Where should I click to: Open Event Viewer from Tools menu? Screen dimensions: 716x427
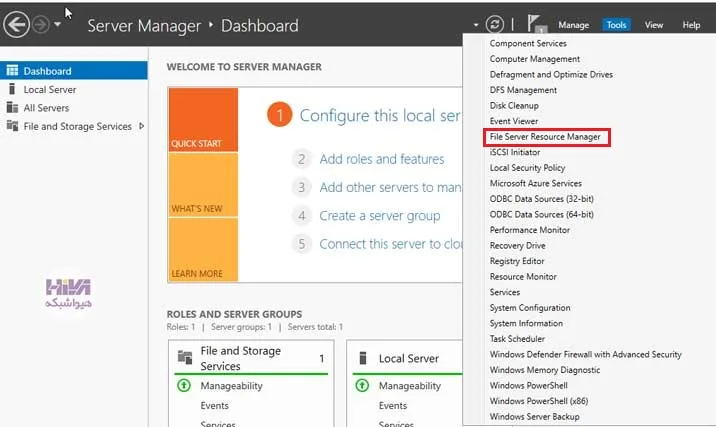pyautogui.click(x=514, y=121)
